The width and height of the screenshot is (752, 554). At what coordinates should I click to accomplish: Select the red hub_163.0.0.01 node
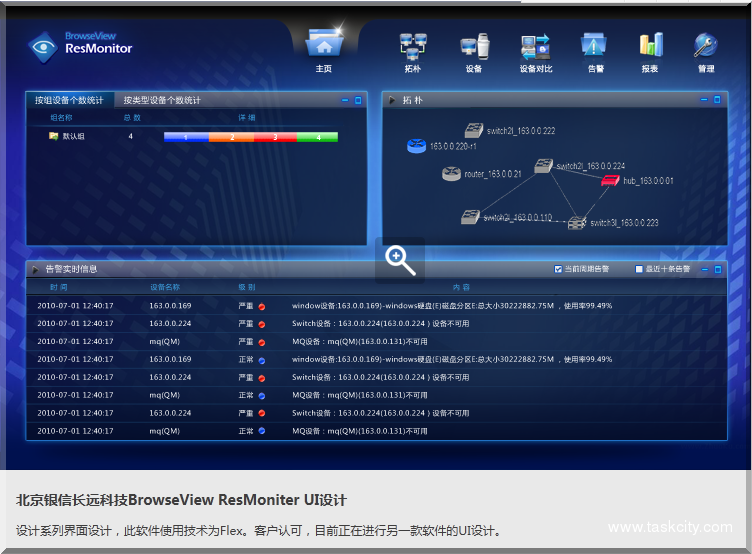tap(611, 180)
